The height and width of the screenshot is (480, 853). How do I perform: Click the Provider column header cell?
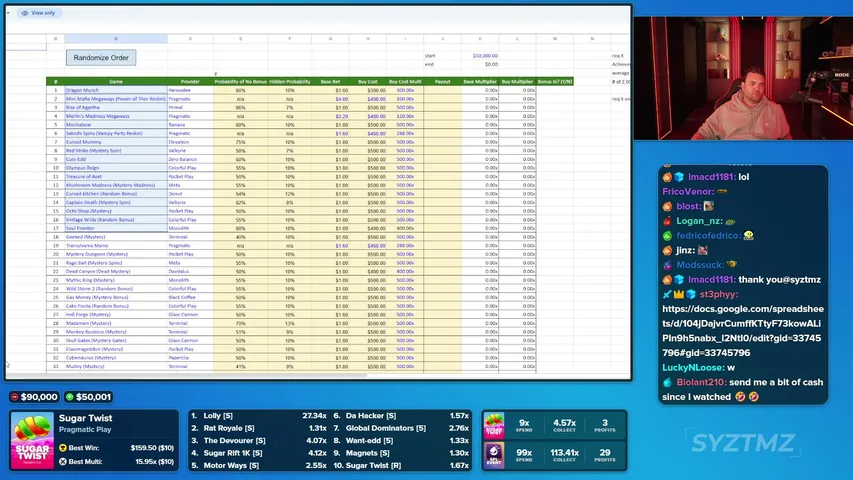coord(190,82)
